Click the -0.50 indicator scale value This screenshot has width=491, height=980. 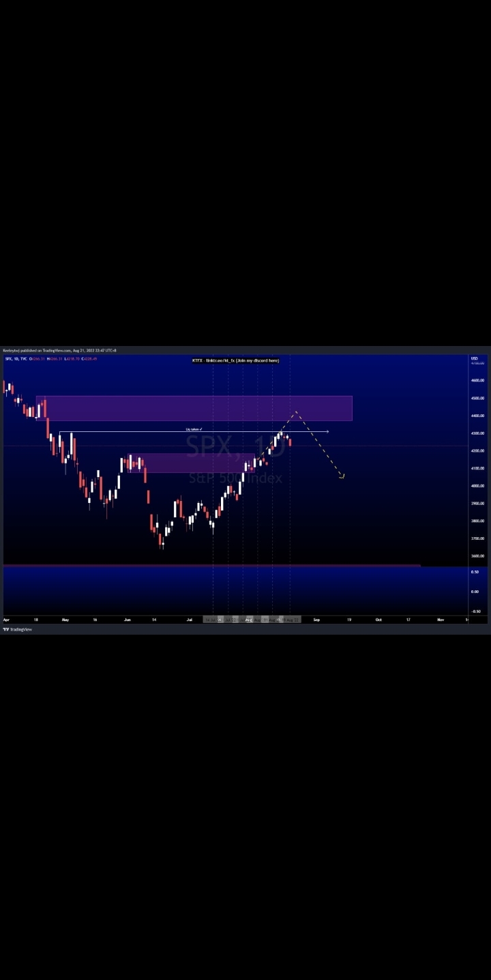(x=475, y=611)
